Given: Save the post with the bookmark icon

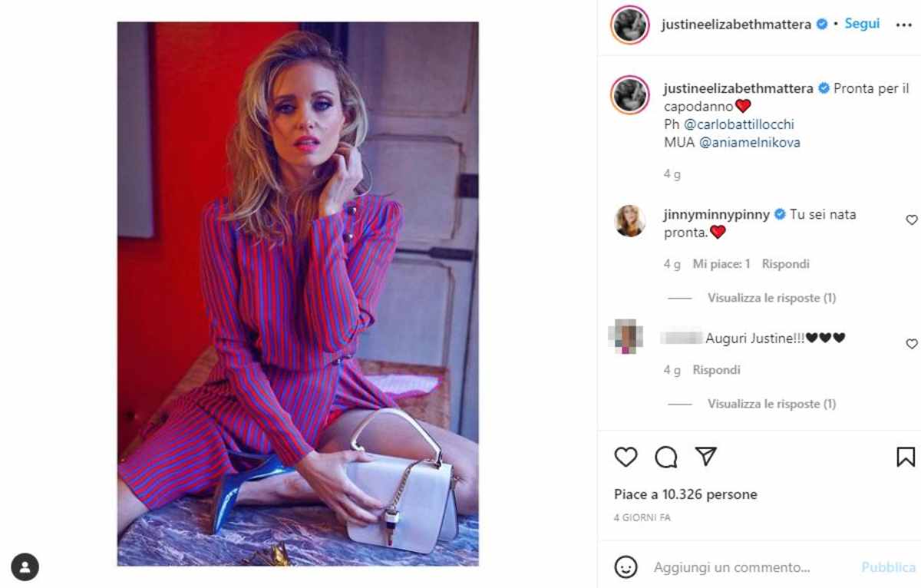Looking at the screenshot, I should [x=906, y=457].
